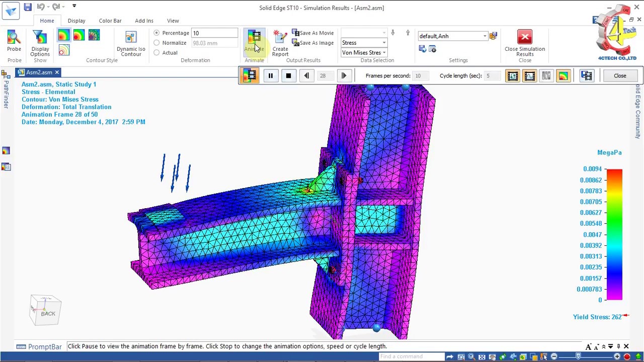Click animation film icon on playback bar
Viewport: 644px width, 362px height.
(x=250, y=75)
